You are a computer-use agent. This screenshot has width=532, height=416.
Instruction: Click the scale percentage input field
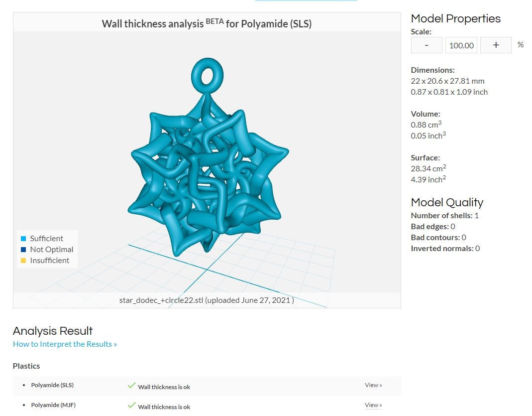click(461, 45)
